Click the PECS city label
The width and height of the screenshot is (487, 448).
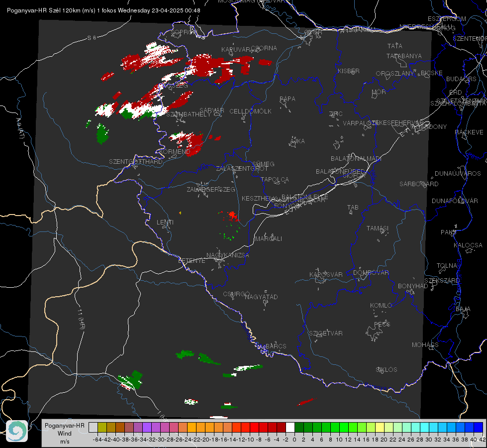[382, 324]
